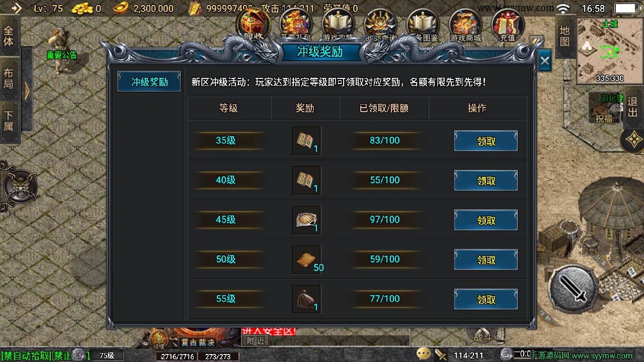Open the chat bubble icon

(x=424, y=354)
